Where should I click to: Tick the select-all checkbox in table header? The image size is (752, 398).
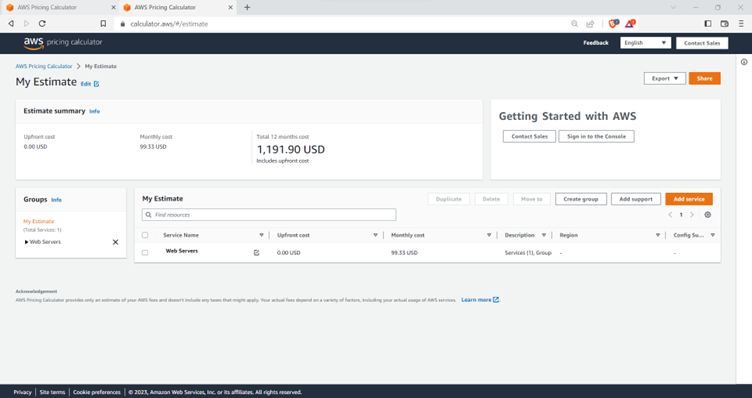145,235
